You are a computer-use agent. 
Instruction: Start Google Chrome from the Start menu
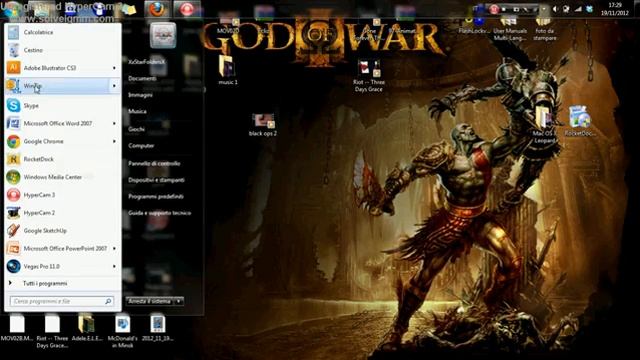click(x=62, y=141)
